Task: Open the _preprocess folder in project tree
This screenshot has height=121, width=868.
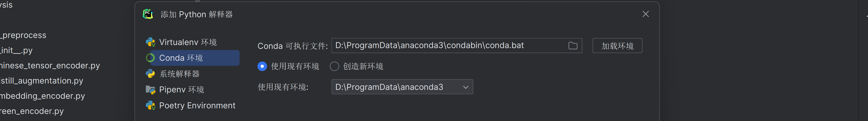Action: (24, 35)
